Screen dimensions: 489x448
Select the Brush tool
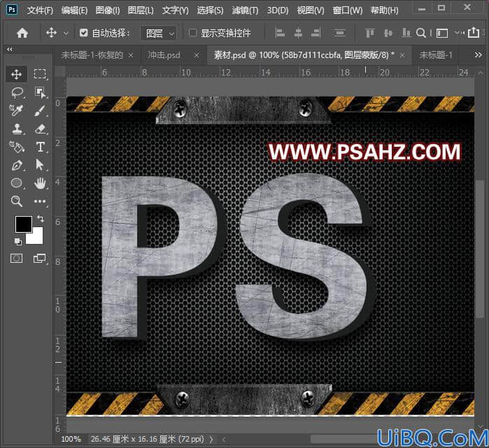pyautogui.click(x=40, y=110)
